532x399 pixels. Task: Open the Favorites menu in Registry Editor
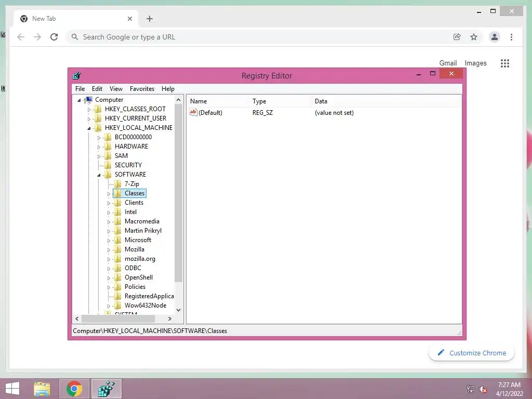click(x=142, y=89)
